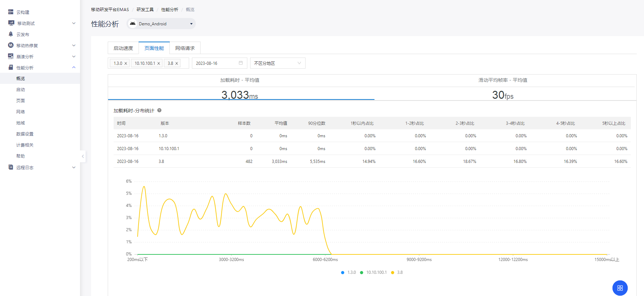Click the 5秒以上占比 column header
The width and height of the screenshot is (644, 296).
(614, 123)
